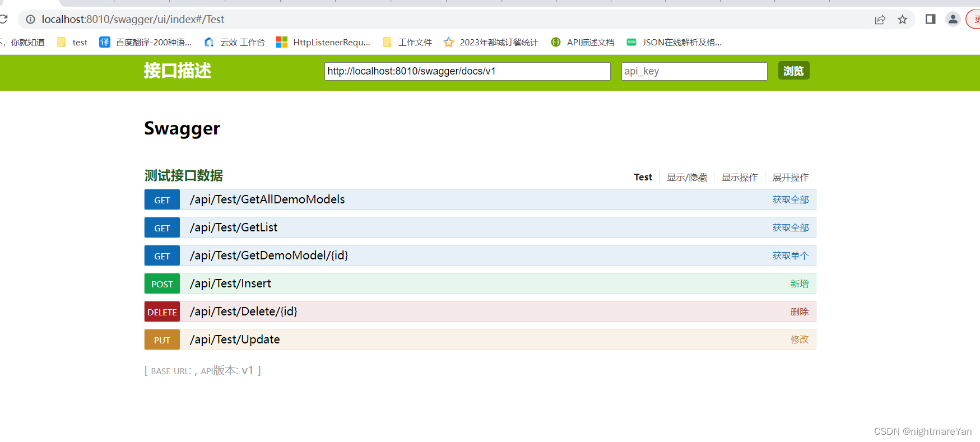Open the 工作文件 bookmark folder

(x=407, y=43)
